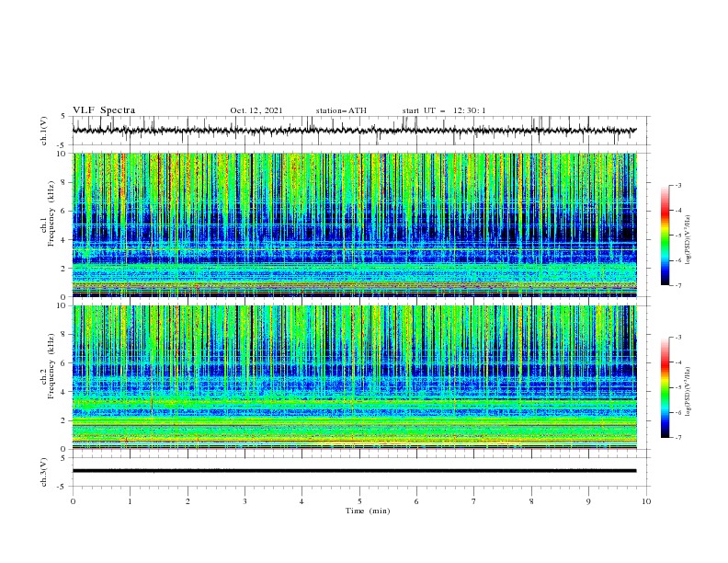728x563 pixels.
Task: Click tick label 2 on time axis
Action: (188, 501)
